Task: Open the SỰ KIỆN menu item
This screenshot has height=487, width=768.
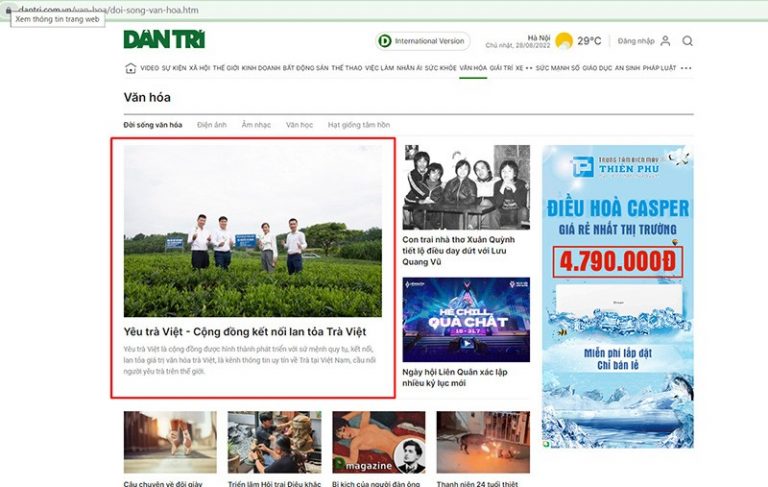Action: (x=174, y=68)
